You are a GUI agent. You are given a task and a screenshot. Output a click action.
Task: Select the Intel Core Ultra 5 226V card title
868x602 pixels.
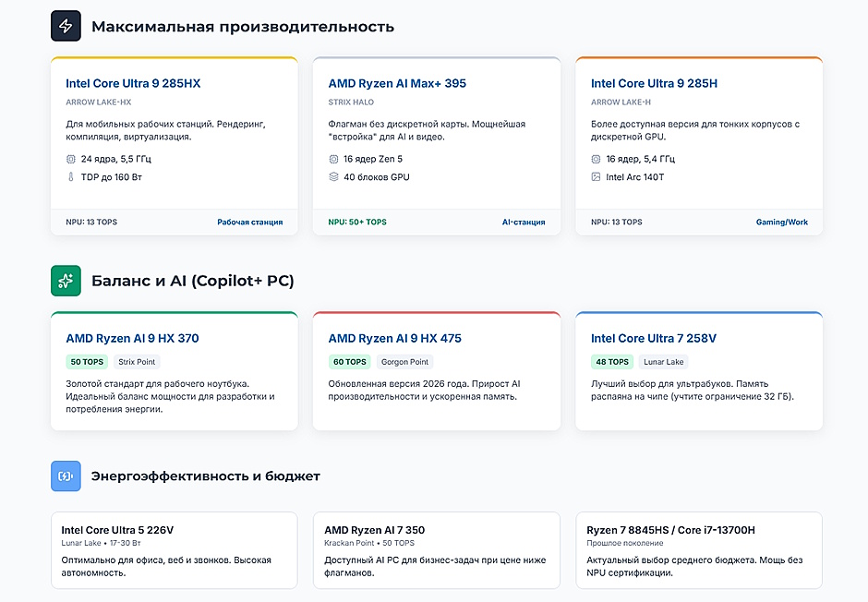(x=117, y=530)
